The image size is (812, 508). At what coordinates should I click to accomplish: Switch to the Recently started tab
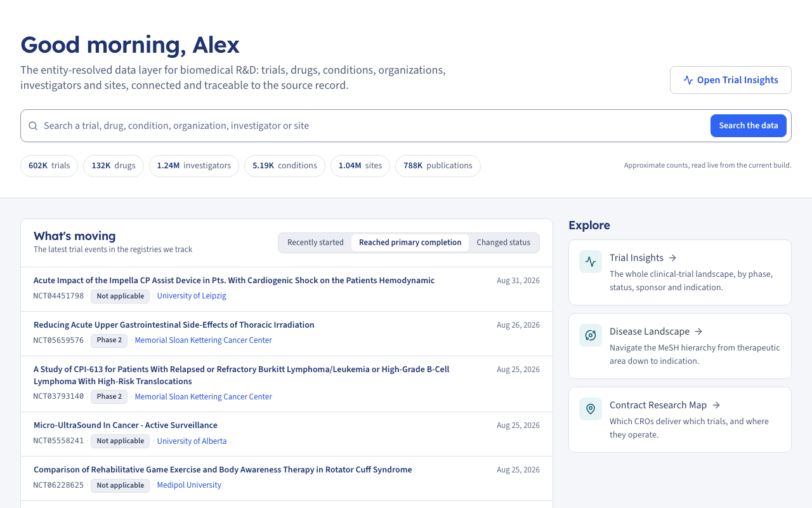coord(315,243)
